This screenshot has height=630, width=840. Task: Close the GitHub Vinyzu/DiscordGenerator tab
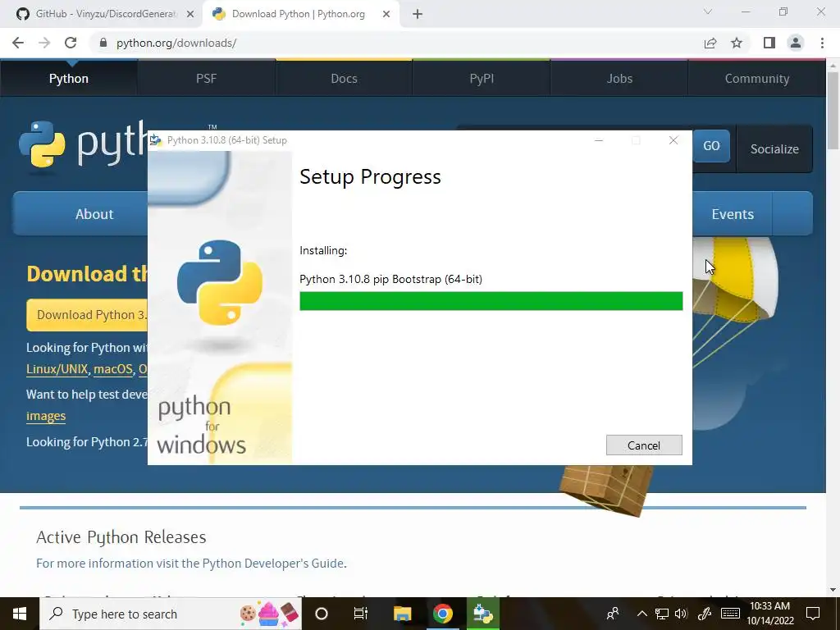pyautogui.click(x=190, y=14)
